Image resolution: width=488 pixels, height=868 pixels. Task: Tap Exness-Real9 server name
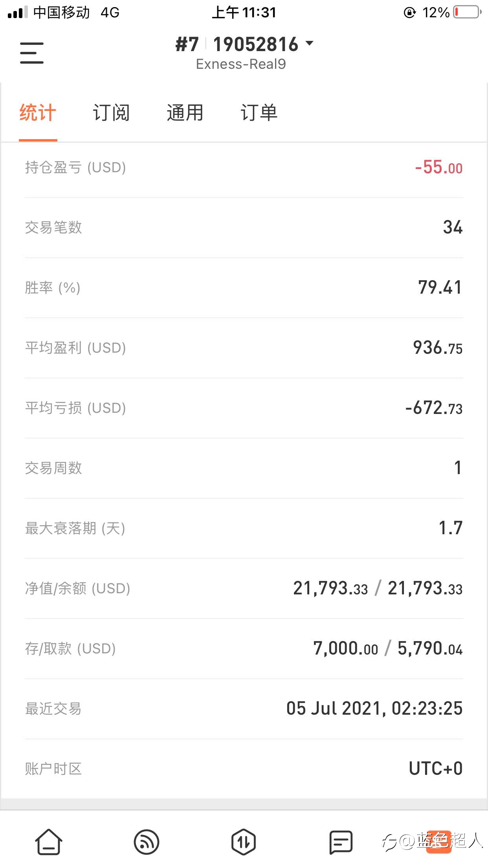point(241,64)
